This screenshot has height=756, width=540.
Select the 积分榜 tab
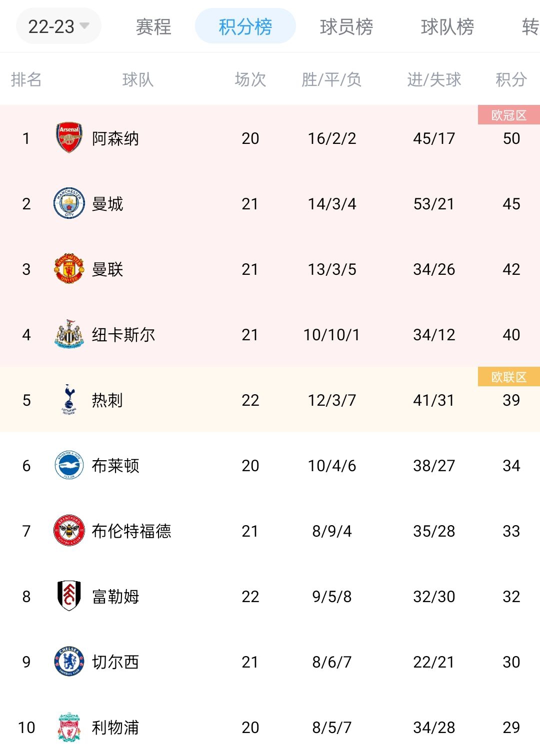point(245,26)
